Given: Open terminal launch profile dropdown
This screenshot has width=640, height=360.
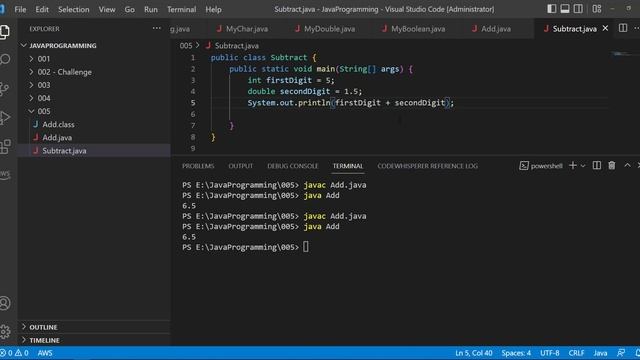Looking at the screenshot, I should pyautogui.click(x=583, y=166).
